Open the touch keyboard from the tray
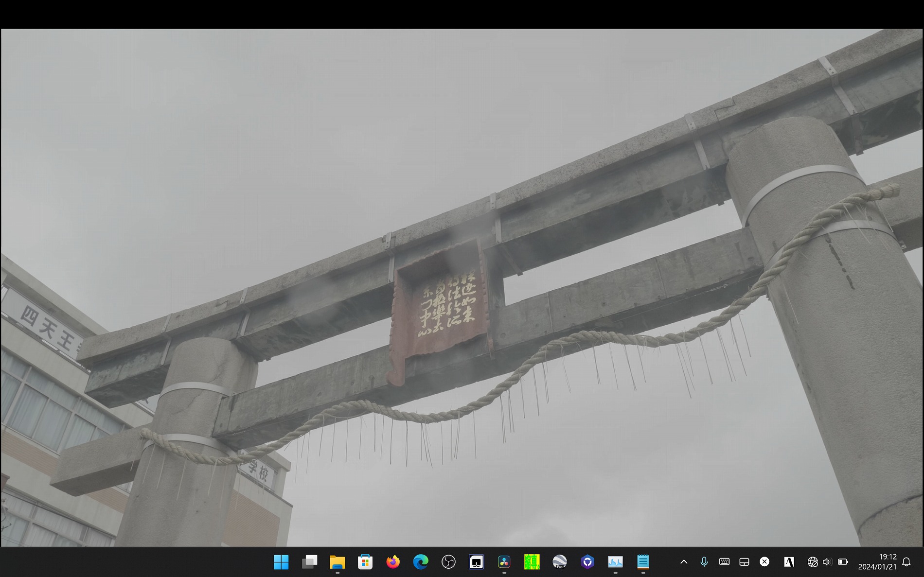The image size is (924, 577). (724, 562)
